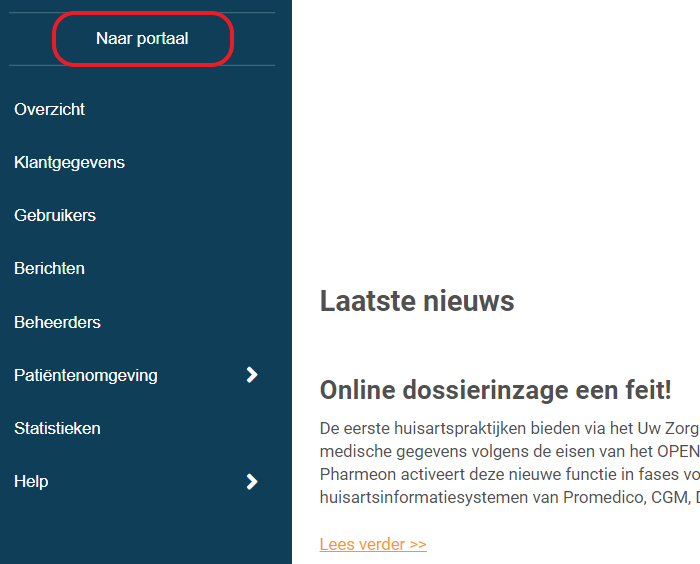
Task: Open the Statistieken page
Action: [57, 428]
